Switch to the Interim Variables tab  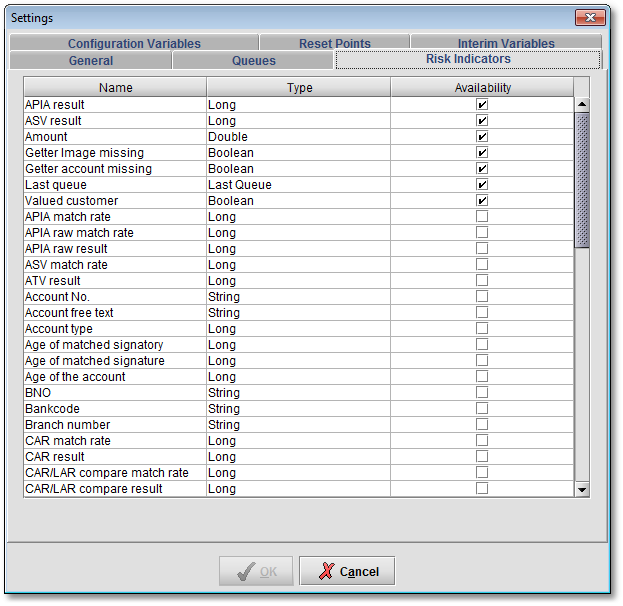point(506,43)
